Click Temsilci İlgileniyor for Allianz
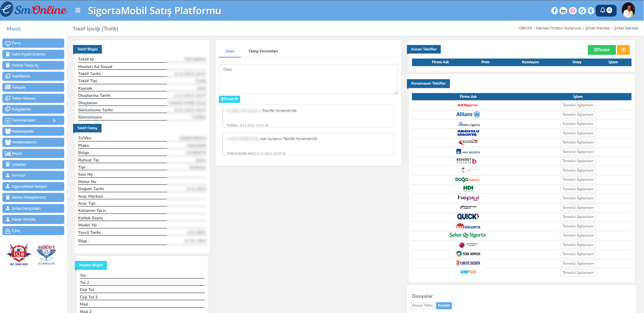The width and height of the screenshot is (644, 313). pos(578,115)
